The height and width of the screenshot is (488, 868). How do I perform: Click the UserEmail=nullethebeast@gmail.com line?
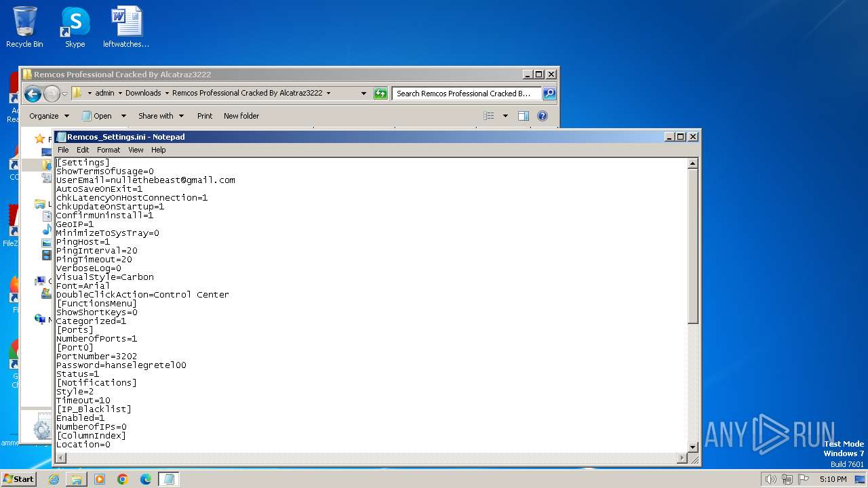[x=146, y=180]
